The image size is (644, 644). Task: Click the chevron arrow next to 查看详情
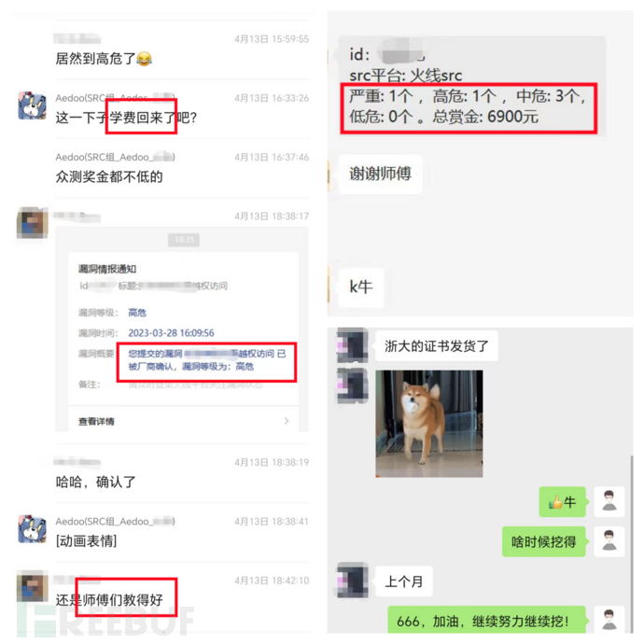coord(287,421)
